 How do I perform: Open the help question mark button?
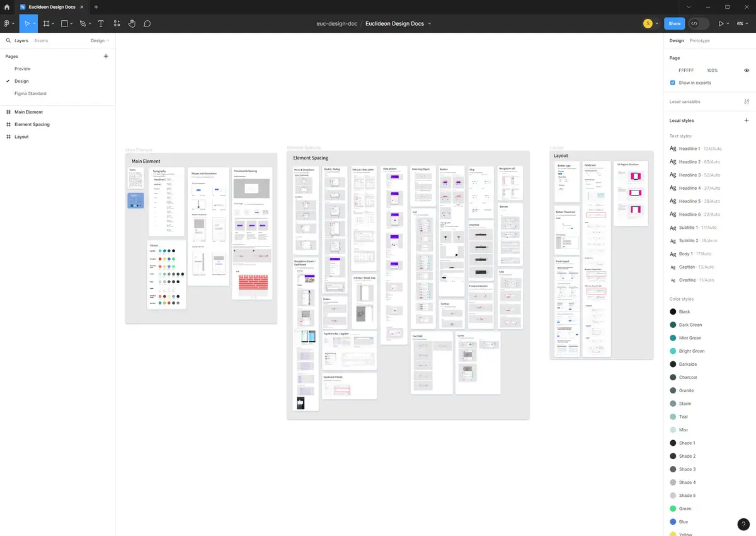(x=743, y=524)
